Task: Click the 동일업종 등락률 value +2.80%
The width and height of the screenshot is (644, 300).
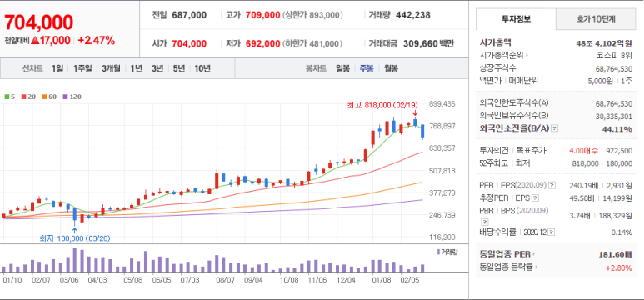Action: point(618,267)
